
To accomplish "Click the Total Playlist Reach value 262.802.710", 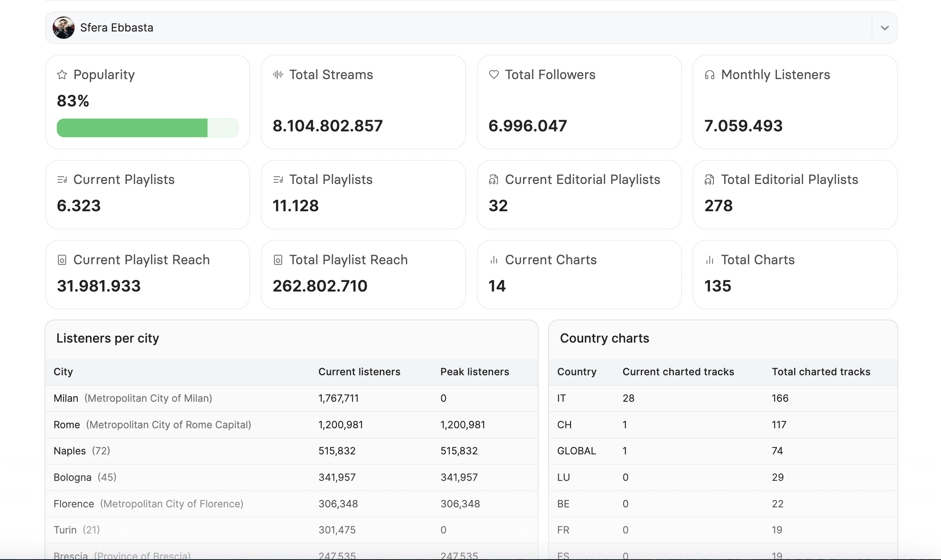I will coord(320,286).
